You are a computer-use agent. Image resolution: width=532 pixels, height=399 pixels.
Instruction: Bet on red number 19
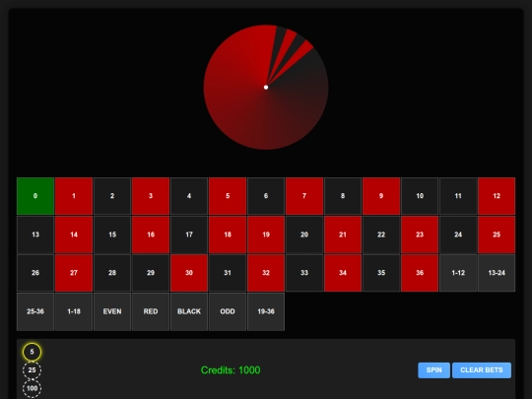(x=266, y=234)
